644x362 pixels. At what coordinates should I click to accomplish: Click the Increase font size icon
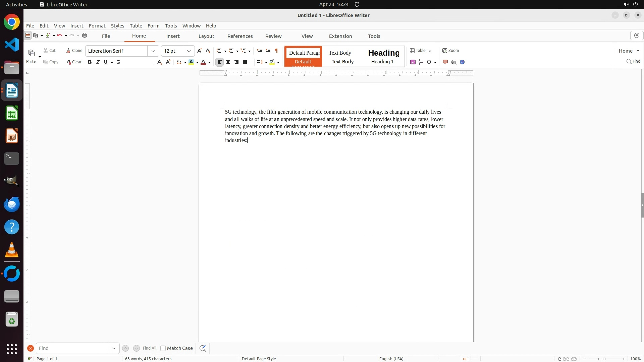pyautogui.click(x=200, y=51)
